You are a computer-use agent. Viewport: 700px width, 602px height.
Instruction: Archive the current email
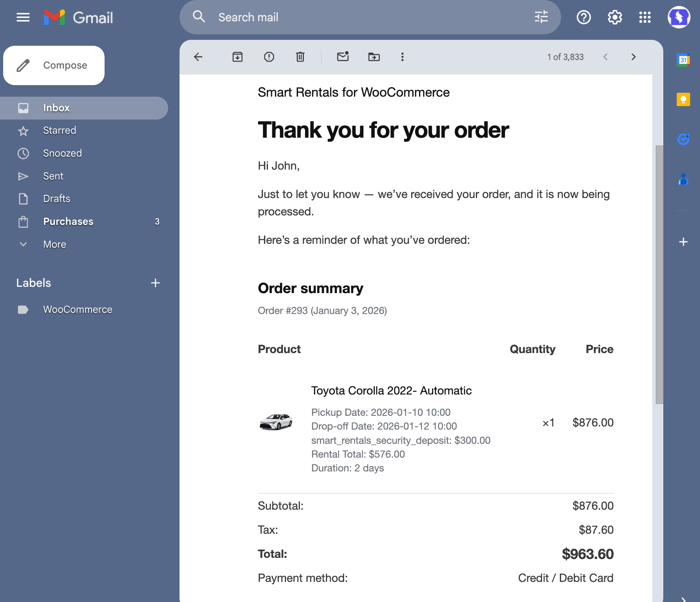coord(237,57)
